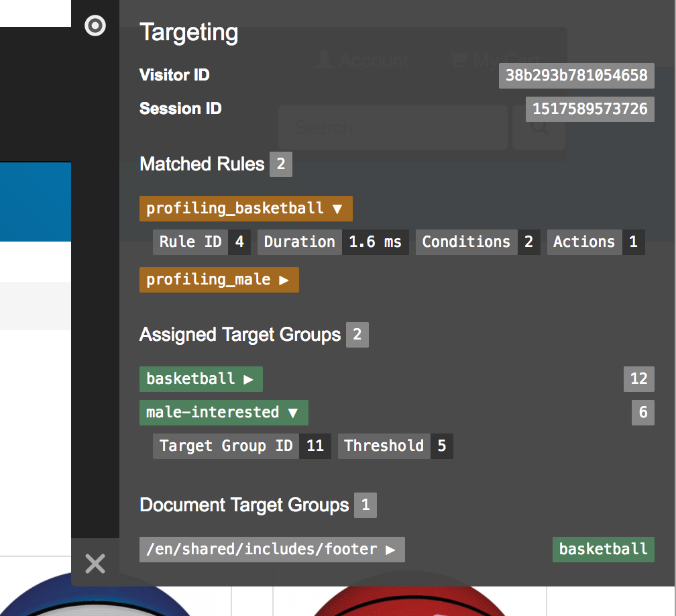Click the Threshold 5 badge
676x616 pixels.
click(x=396, y=446)
